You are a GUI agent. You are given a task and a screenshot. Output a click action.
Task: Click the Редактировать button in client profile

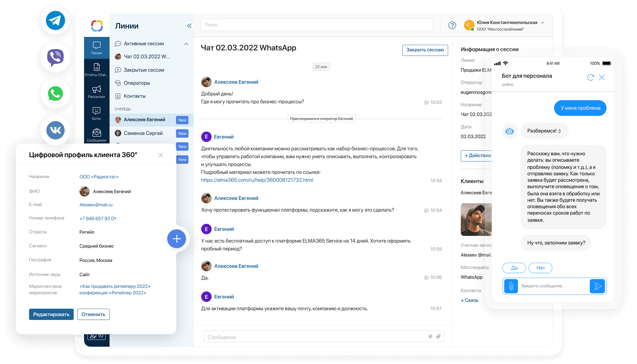click(x=51, y=314)
